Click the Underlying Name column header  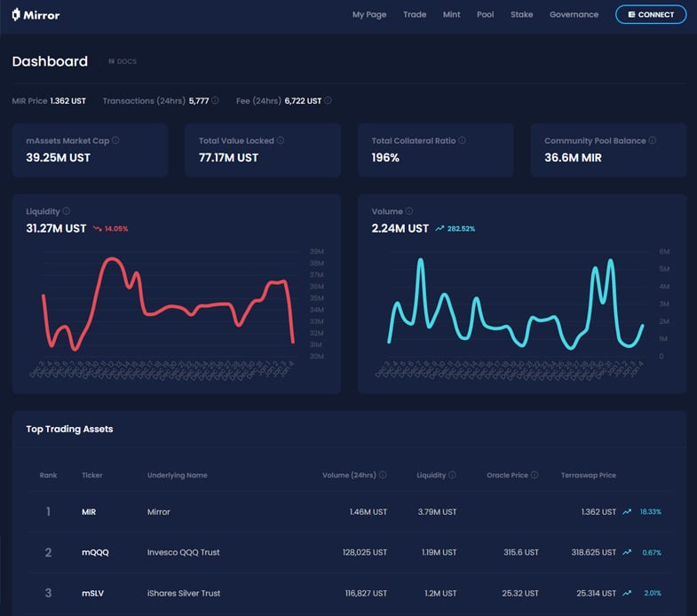click(x=177, y=475)
